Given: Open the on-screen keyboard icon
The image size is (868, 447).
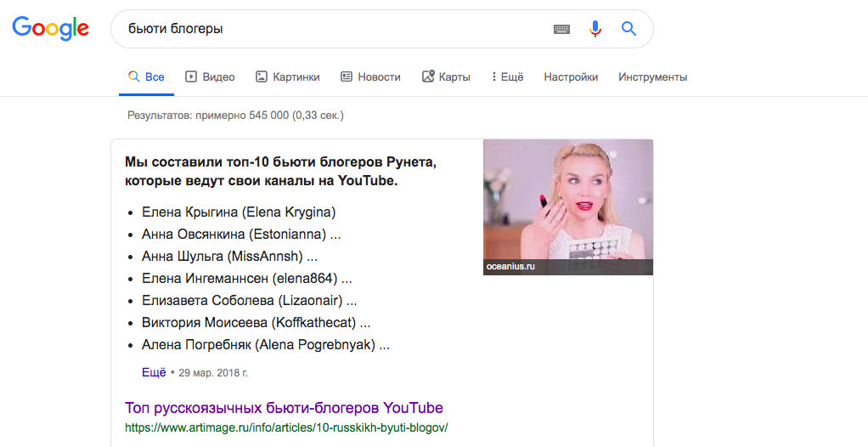Looking at the screenshot, I should point(561,29).
